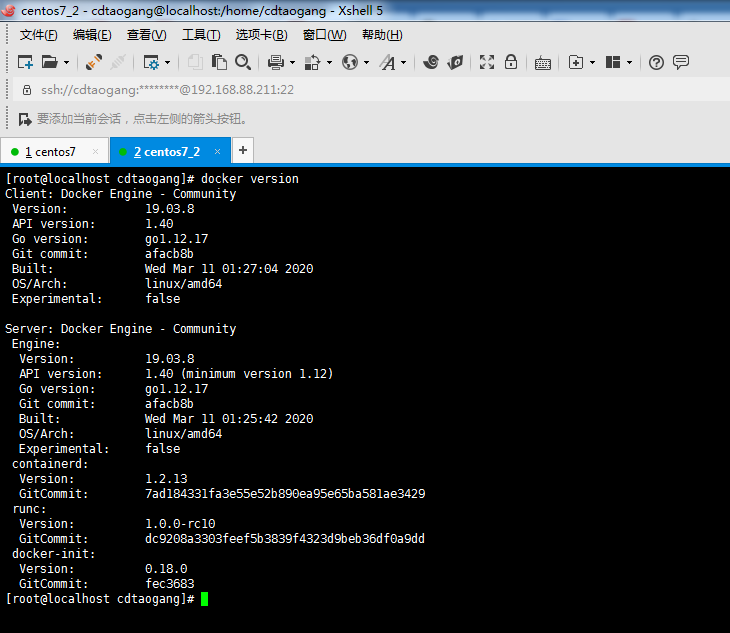The width and height of the screenshot is (730, 633).
Task: Click the Open session folder icon
Action: [49, 62]
